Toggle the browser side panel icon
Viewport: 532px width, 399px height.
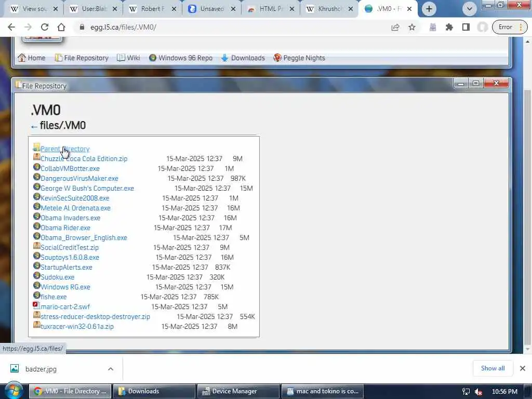[466, 27]
